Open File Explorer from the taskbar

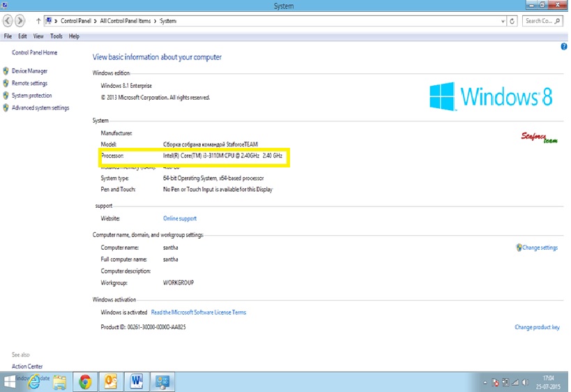click(60, 382)
